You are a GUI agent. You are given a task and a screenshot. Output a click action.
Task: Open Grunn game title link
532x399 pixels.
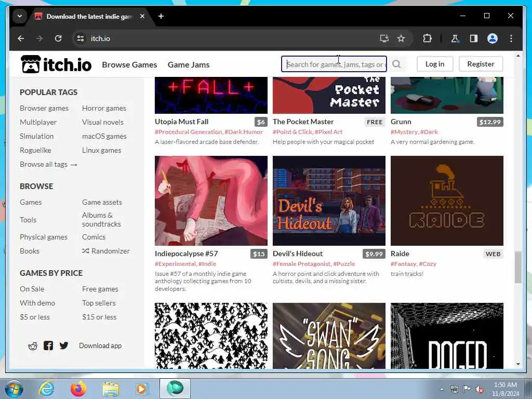pyautogui.click(x=401, y=122)
